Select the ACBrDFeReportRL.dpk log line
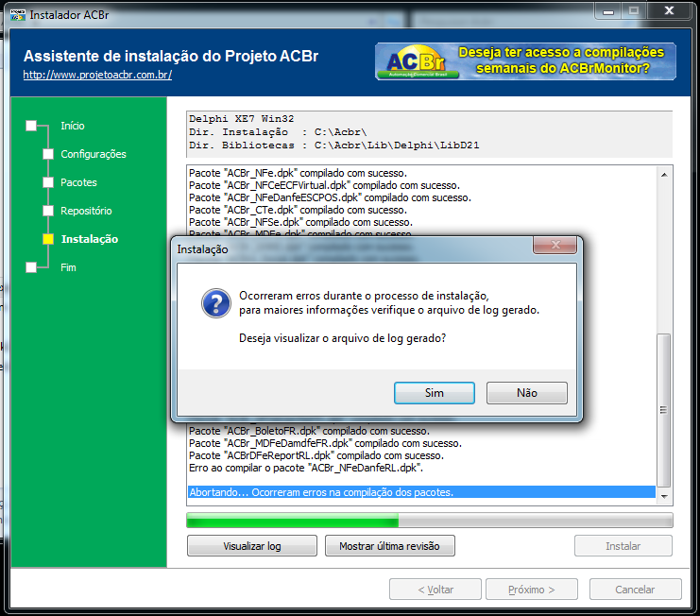 [x=316, y=455]
